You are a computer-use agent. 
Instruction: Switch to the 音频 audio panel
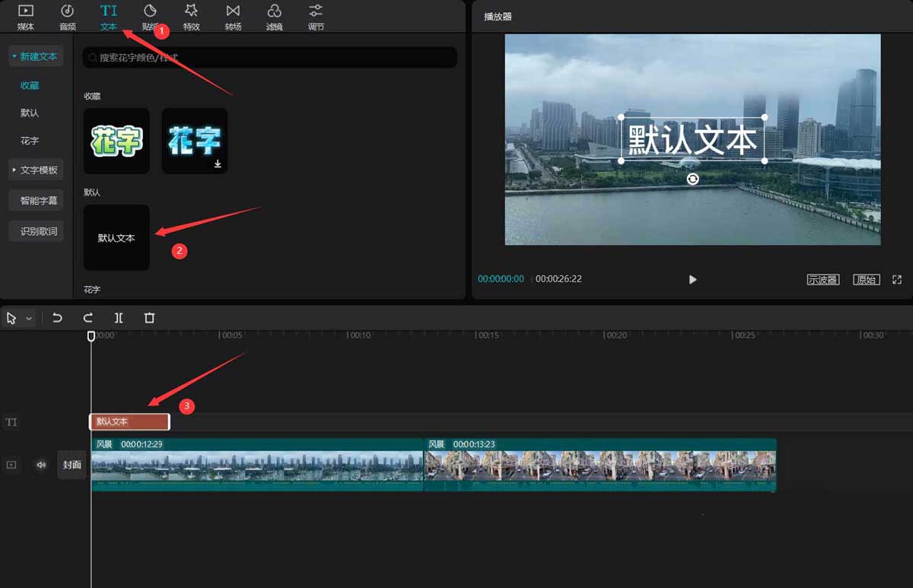coord(67,17)
